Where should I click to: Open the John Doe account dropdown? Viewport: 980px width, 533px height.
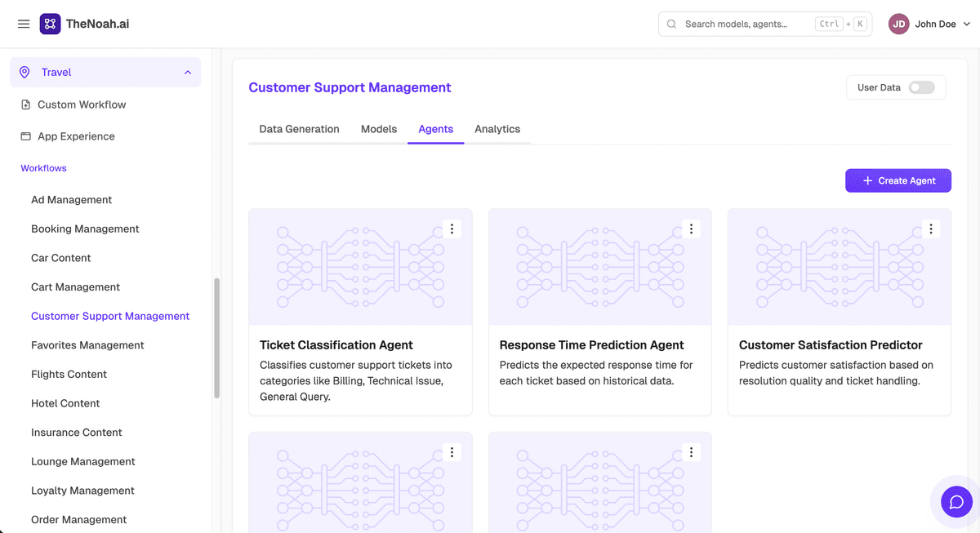click(x=930, y=24)
